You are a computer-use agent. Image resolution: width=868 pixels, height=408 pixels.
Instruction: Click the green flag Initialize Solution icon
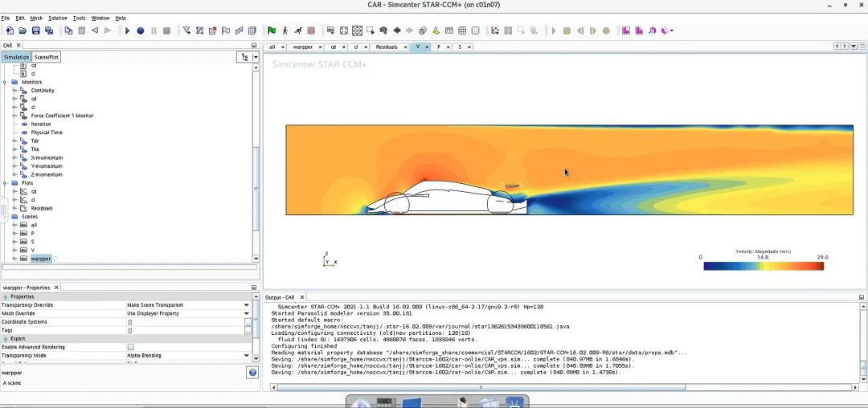272,31
